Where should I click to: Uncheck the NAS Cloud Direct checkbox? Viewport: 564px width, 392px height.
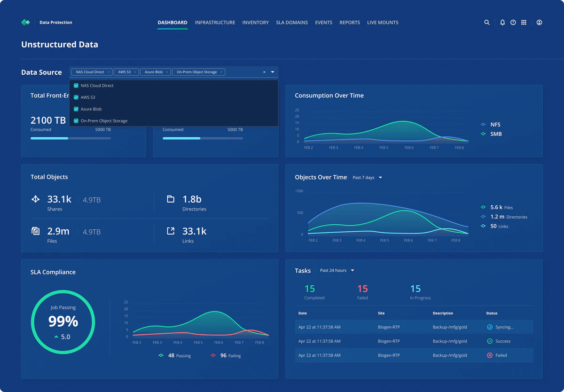[76, 86]
